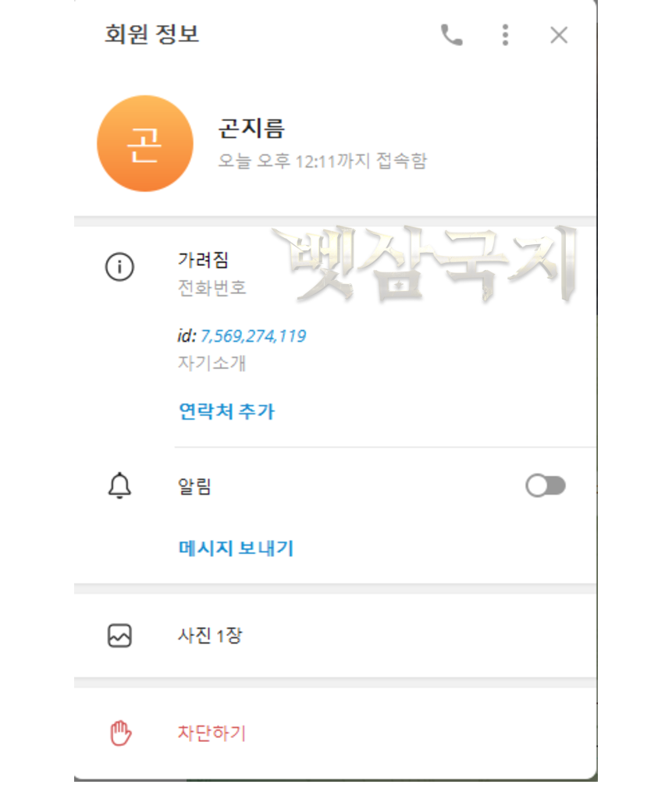Start a voice call using phone icon
Viewport: 672px width, 788px height.
[x=451, y=35]
